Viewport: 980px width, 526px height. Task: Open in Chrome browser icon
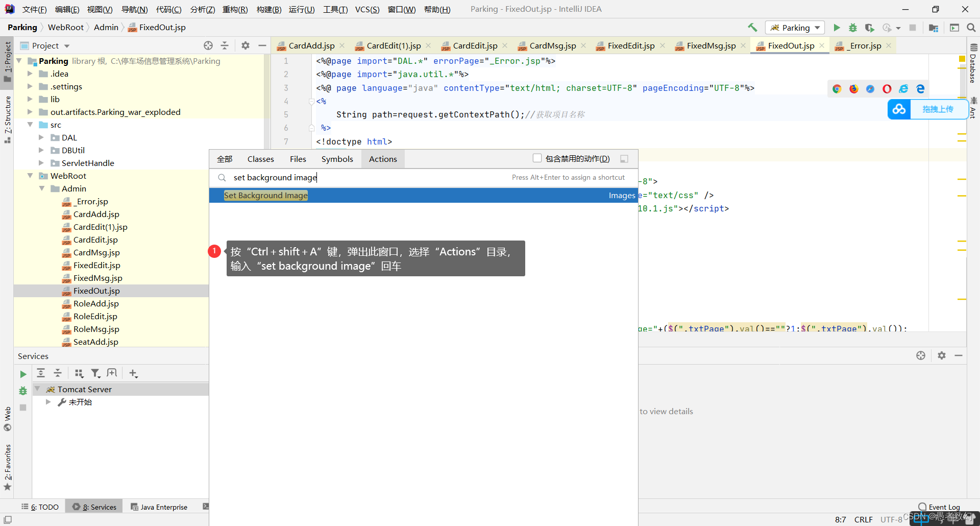pos(837,89)
